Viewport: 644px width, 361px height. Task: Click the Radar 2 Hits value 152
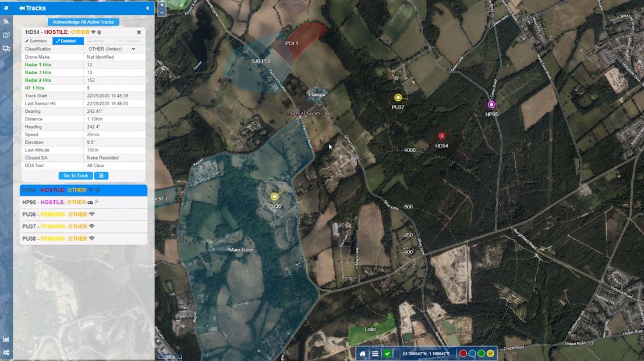click(x=91, y=80)
